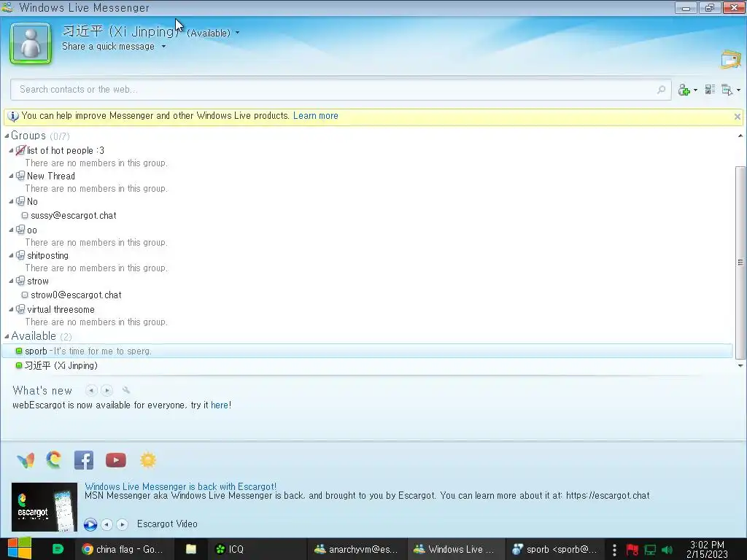Go to next Escargot video item
This screenshot has width=747, height=560.
coord(123,524)
